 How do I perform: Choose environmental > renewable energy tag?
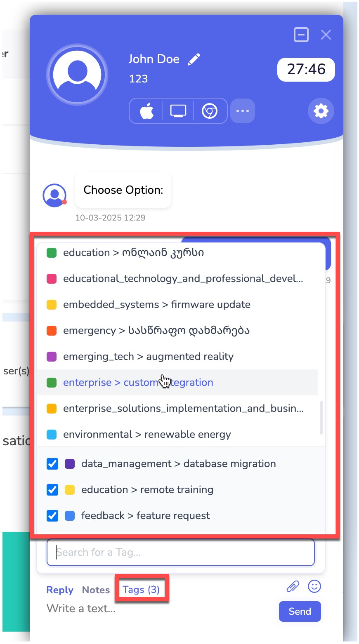click(146, 435)
